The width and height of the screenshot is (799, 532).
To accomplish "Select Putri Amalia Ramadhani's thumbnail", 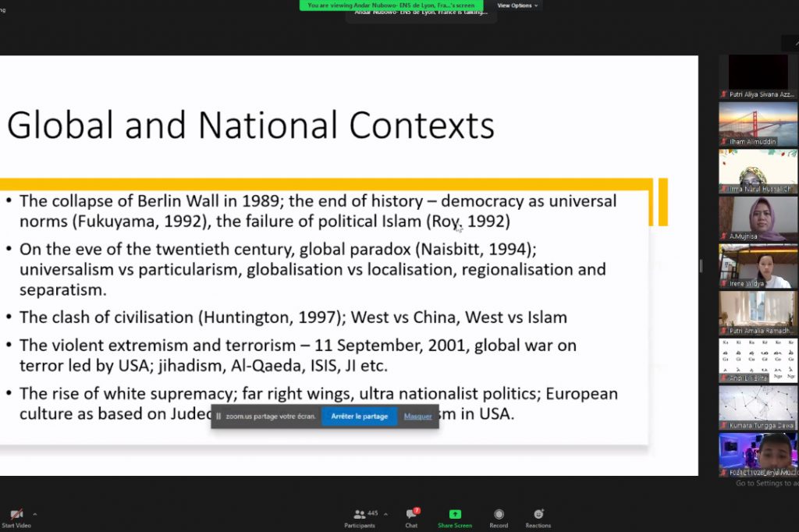I will (758, 313).
